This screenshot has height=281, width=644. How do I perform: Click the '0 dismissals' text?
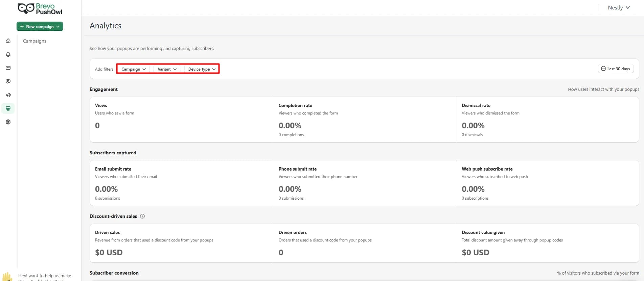472,135
